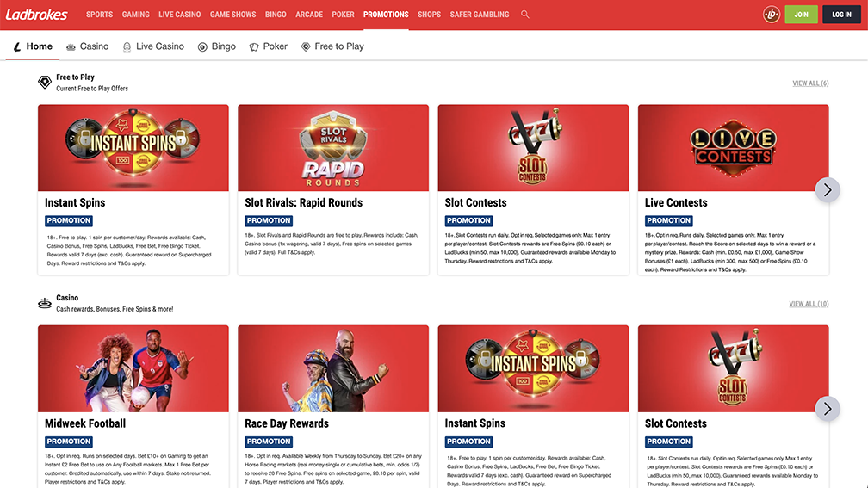Viewport: 868px width, 488px height.
Task: Select the Home tab
Action: pos(33,46)
